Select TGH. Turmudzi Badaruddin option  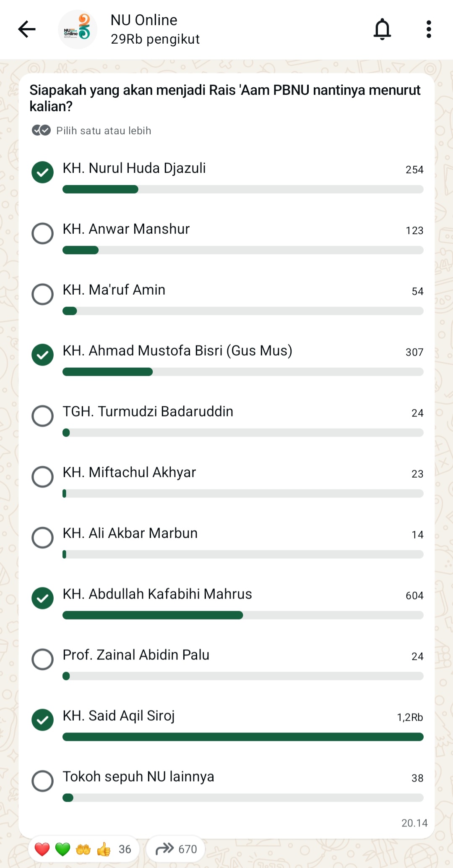[43, 416]
